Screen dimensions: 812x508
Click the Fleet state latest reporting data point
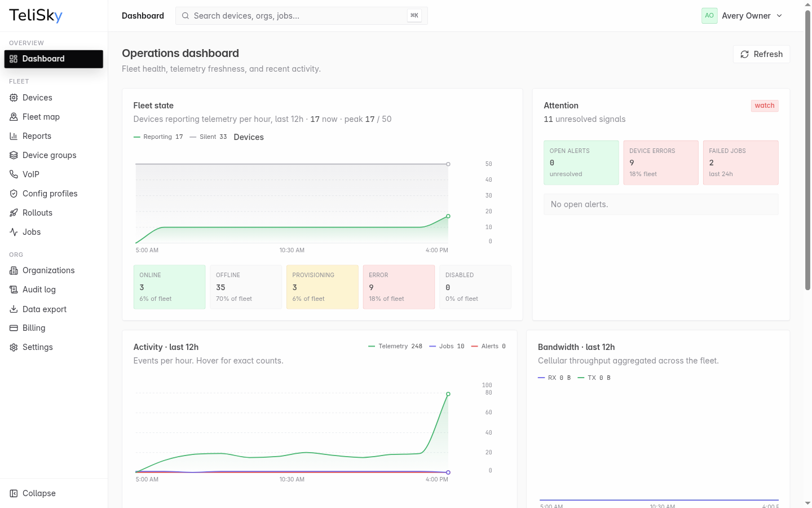448,216
